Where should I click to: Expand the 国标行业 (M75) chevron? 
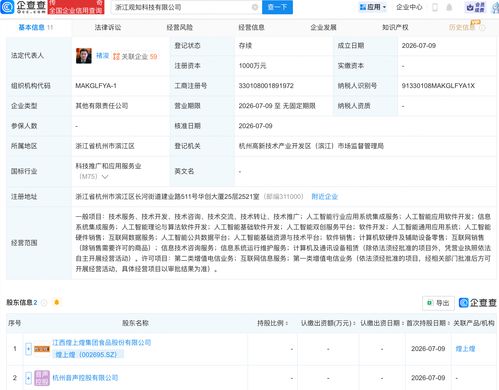pyautogui.click(x=105, y=177)
